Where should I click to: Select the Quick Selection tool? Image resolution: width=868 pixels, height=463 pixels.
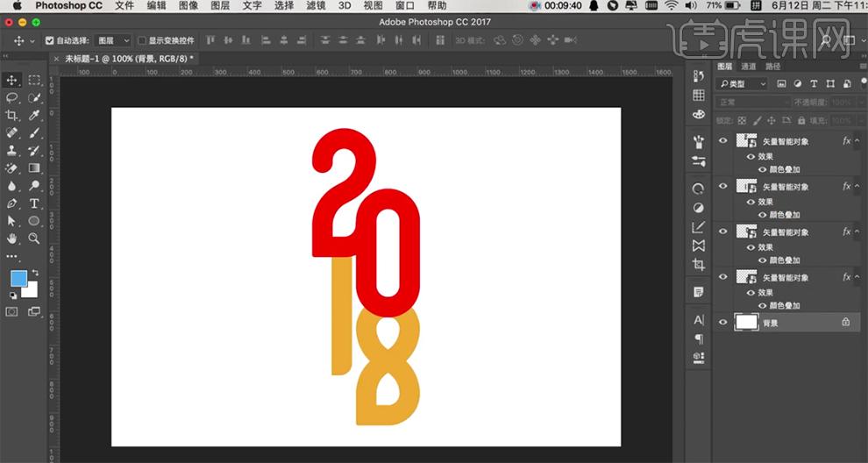point(34,98)
